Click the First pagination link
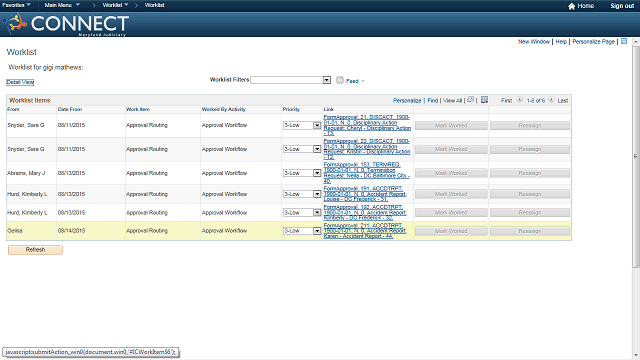Image resolution: width=640 pixels, height=360 pixels. [506, 100]
